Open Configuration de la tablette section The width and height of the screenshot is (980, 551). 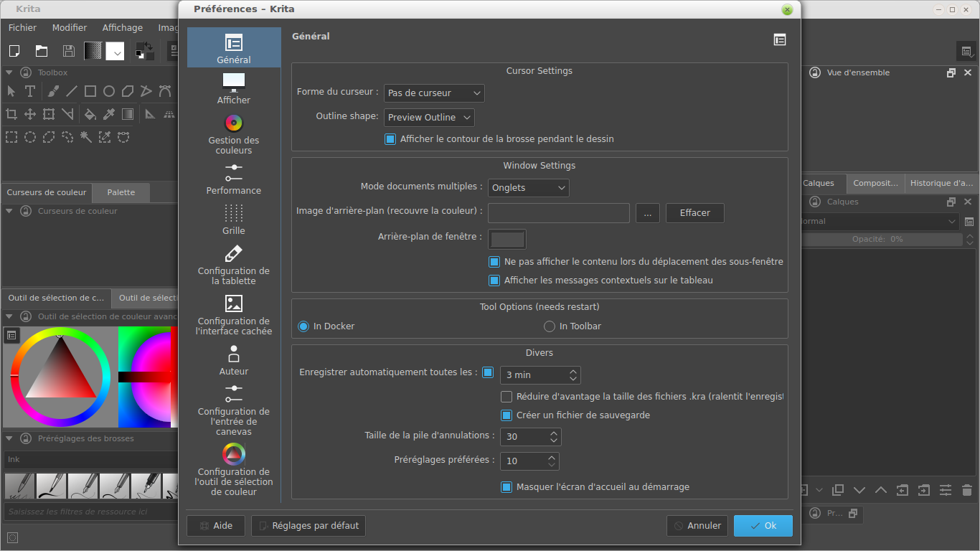point(233,265)
